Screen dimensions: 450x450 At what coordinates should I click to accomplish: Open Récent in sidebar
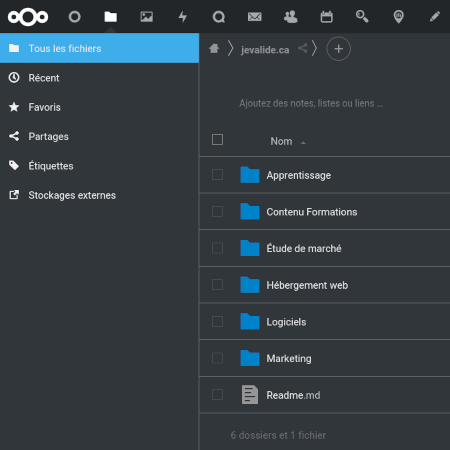point(99,78)
